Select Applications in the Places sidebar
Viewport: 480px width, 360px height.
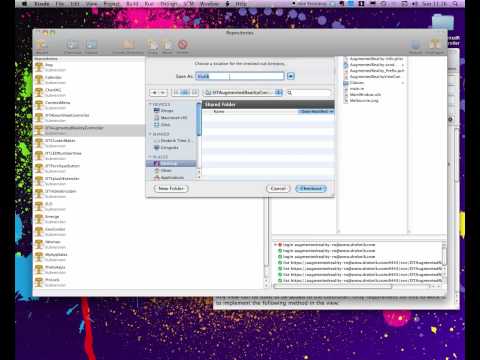(171, 177)
